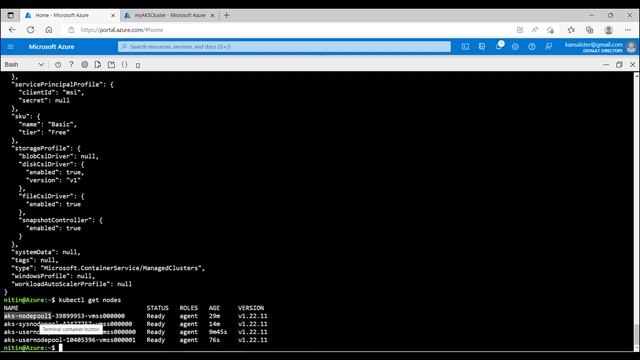Restart Cloud Shell using power icon
The height and width of the screenshot is (360, 640).
[58, 64]
